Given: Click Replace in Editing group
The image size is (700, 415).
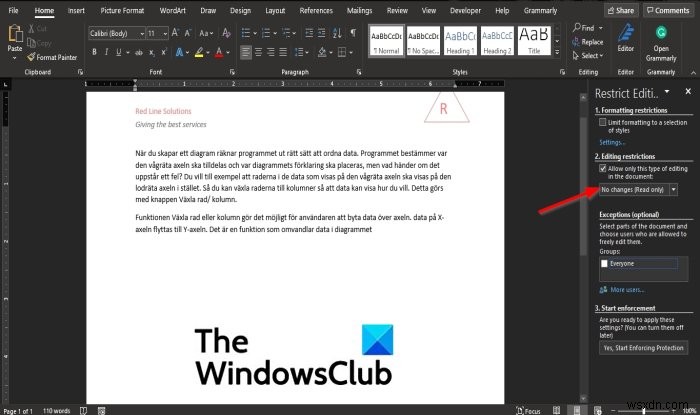Looking at the screenshot, I should 588,42.
